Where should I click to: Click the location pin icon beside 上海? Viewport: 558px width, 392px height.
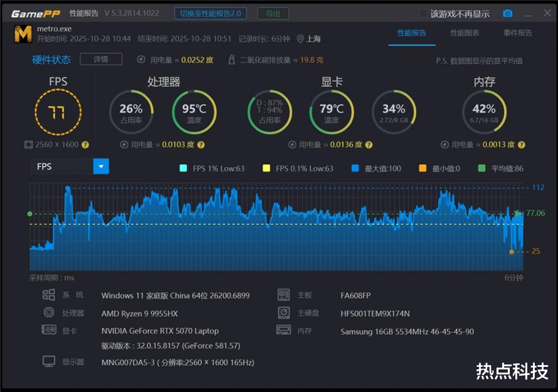300,39
